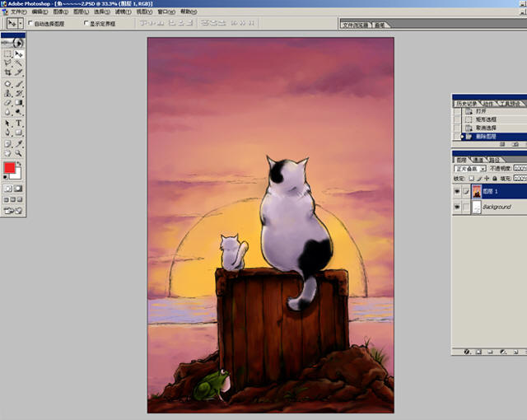This screenshot has width=527, height=420.
Task: Choose Full Screen Mode with menu bar icon
Action: pyautogui.click(x=13, y=199)
